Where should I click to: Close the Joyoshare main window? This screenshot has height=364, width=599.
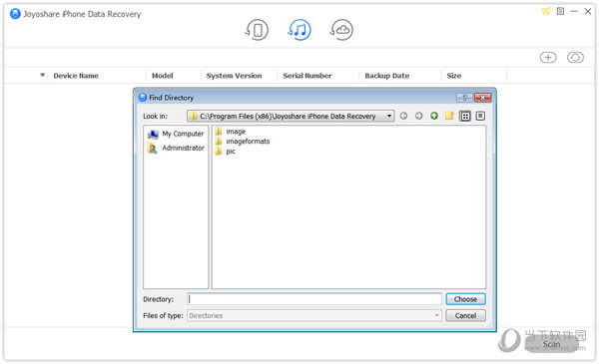[x=588, y=11]
